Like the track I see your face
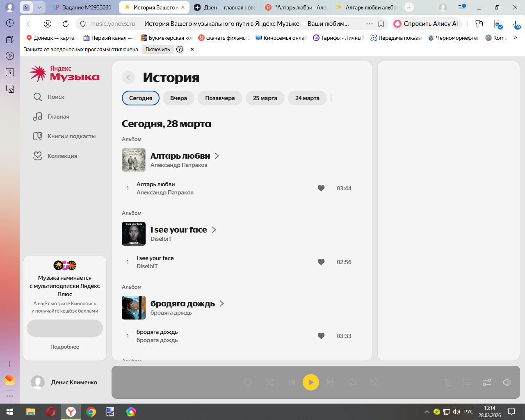This screenshot has height=420, width=525. pyautogui.click(x=321, y=262)
